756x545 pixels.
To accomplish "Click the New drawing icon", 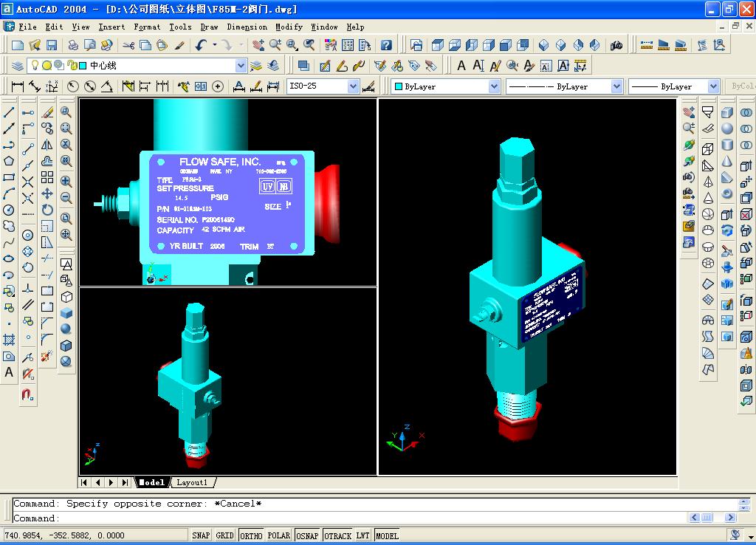I will pyautogui.click(x=18, y=45).
